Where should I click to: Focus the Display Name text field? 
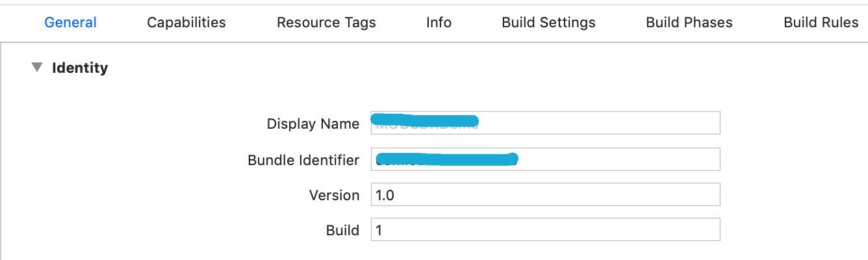tap(546, 123)
